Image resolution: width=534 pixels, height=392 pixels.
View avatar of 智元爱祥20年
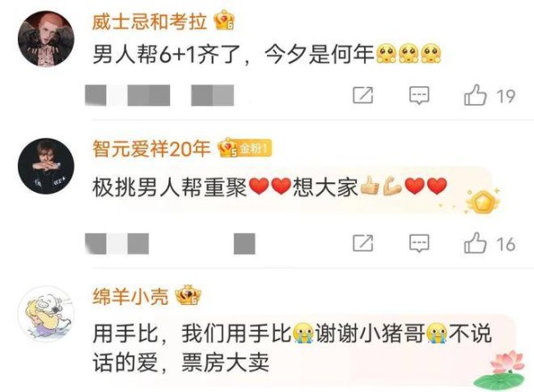(45, 166)
